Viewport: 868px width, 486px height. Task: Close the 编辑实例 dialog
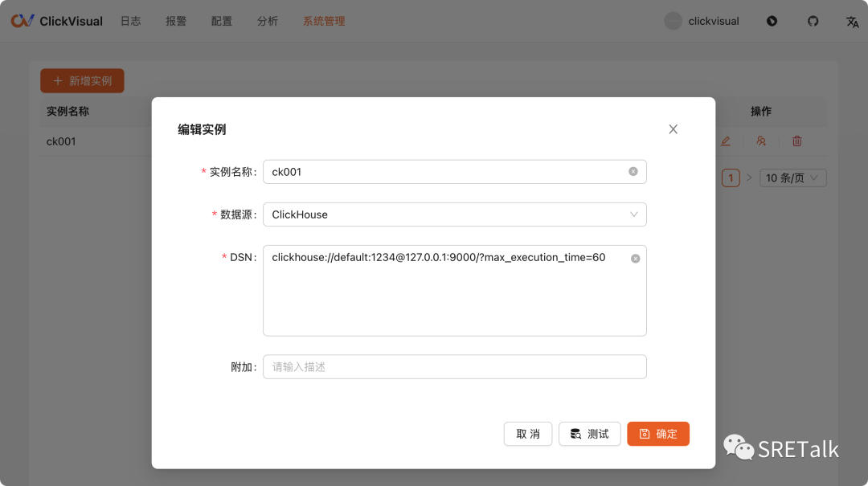[x=674, y=129]
